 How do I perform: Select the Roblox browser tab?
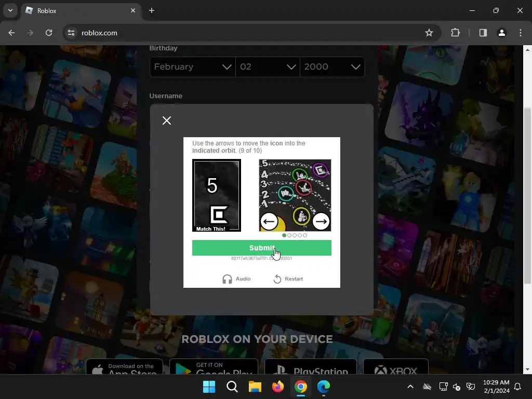coord(81,10)
